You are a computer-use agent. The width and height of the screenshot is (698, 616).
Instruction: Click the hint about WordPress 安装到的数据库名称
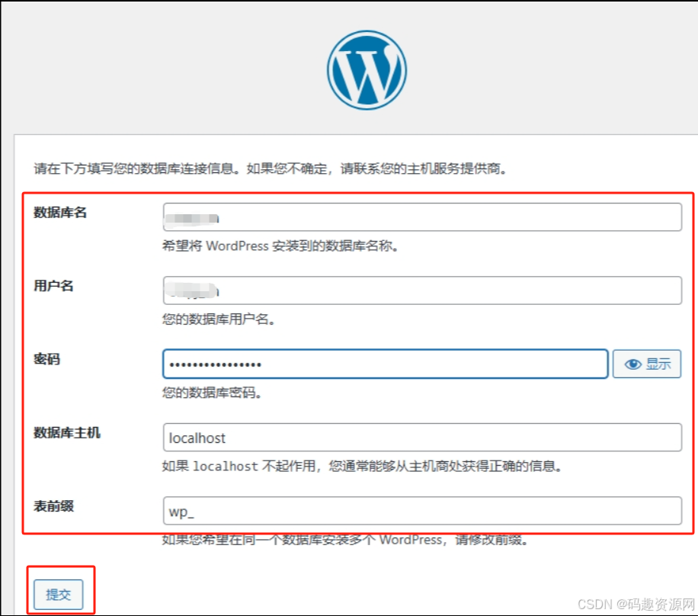(x=280, y=245)
